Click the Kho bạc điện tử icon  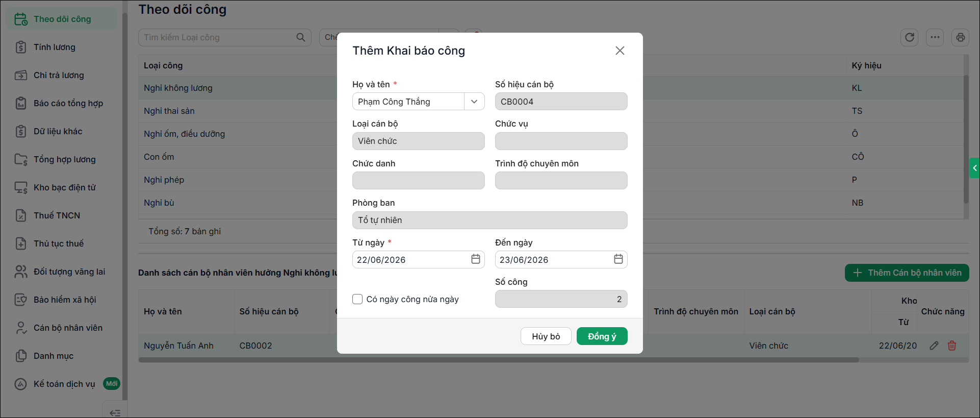[21, 188]
